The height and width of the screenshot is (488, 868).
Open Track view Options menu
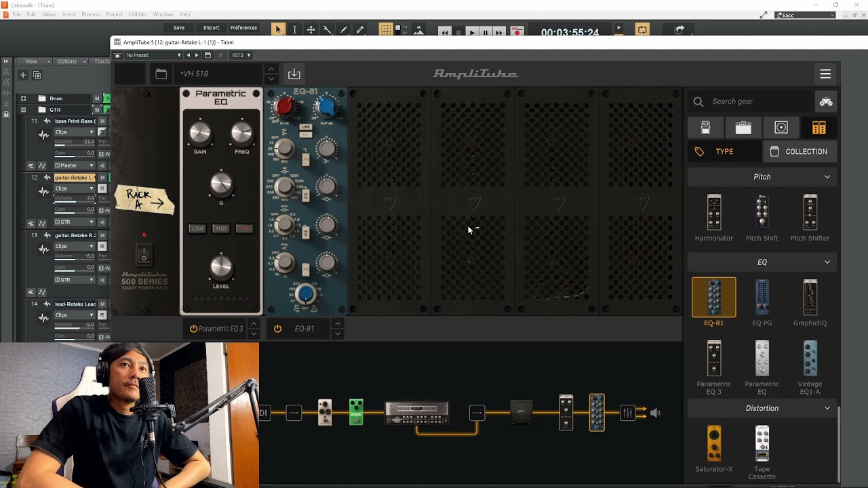click(x=70, y=61)
